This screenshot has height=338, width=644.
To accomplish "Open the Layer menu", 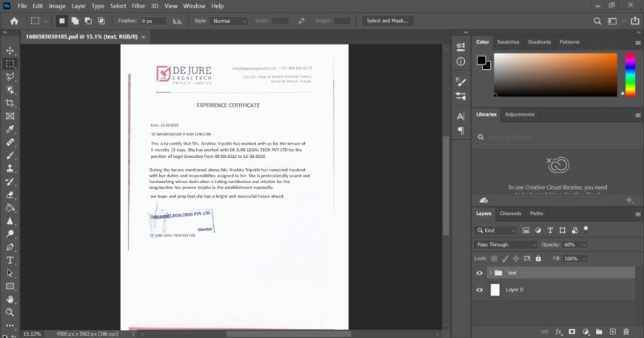I will [x=78, y=6].
